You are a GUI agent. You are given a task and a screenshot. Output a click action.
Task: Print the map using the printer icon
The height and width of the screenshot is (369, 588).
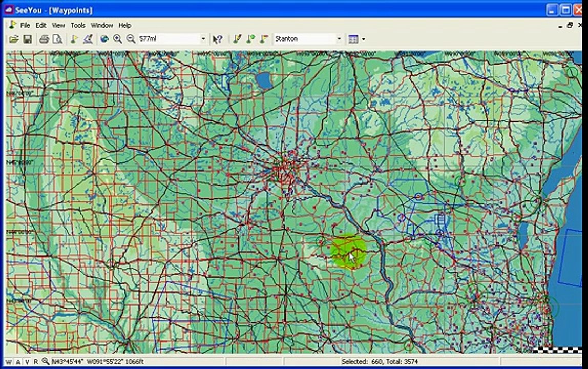44,38
